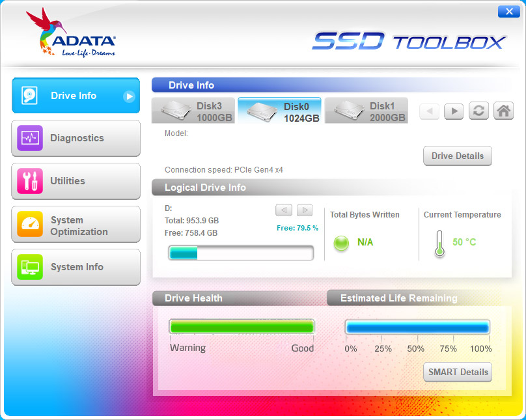Open SMART Details

pyautogui.click(x=458, y=372)
